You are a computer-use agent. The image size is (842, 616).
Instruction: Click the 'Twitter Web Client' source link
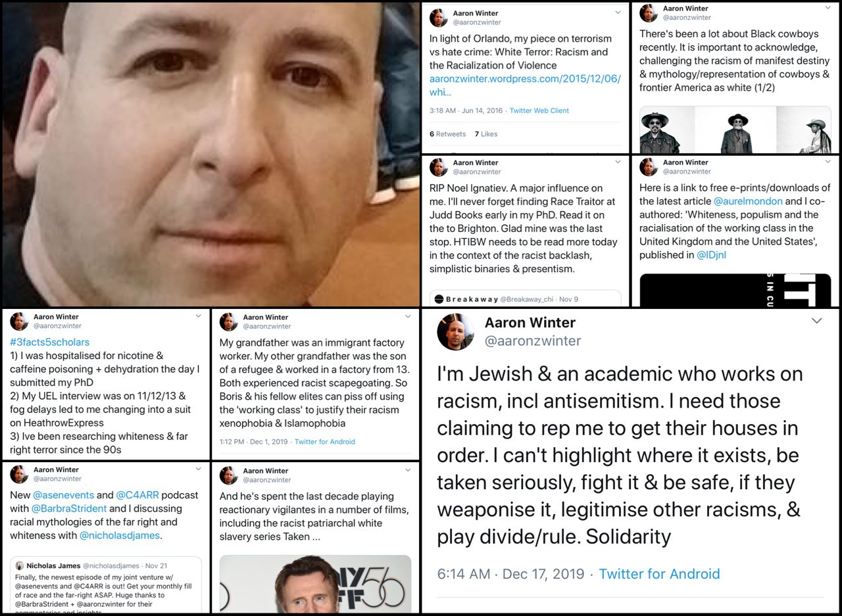pyautogui.click(x=539, y=110)
